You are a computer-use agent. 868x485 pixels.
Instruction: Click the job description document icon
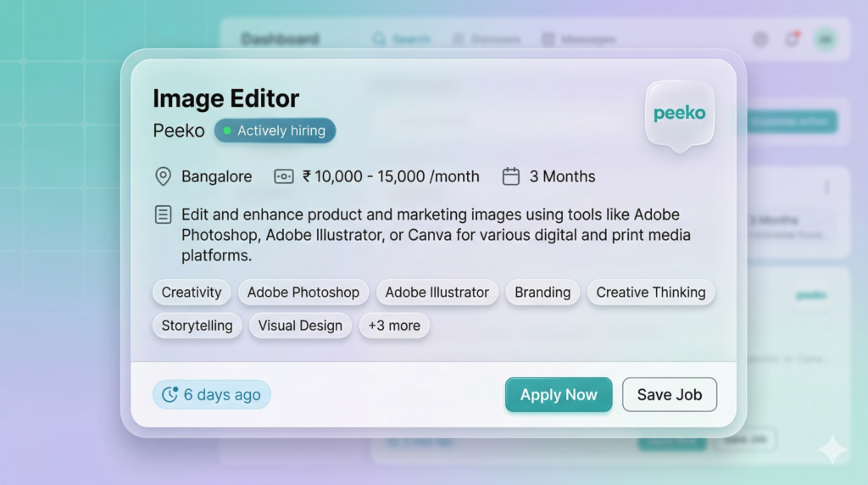(x=163, y=215)
